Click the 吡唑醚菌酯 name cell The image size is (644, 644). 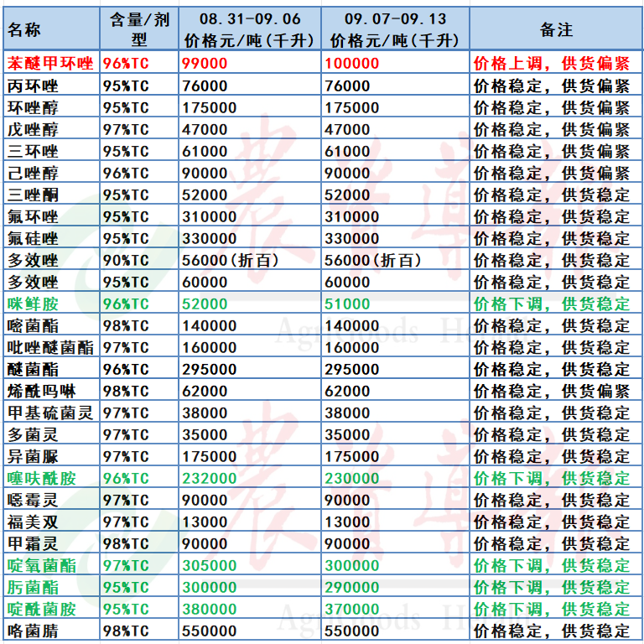click(50, 347)
